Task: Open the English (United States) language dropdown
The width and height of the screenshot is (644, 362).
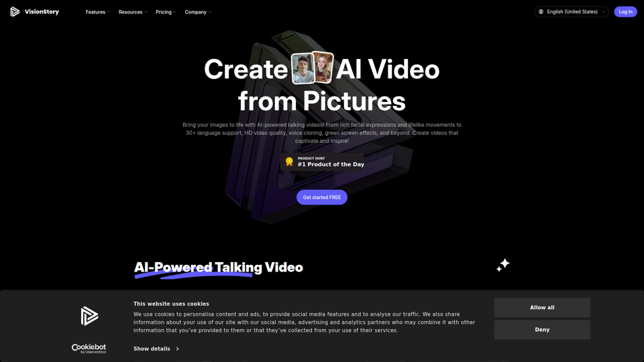Action: click(572, 12)
